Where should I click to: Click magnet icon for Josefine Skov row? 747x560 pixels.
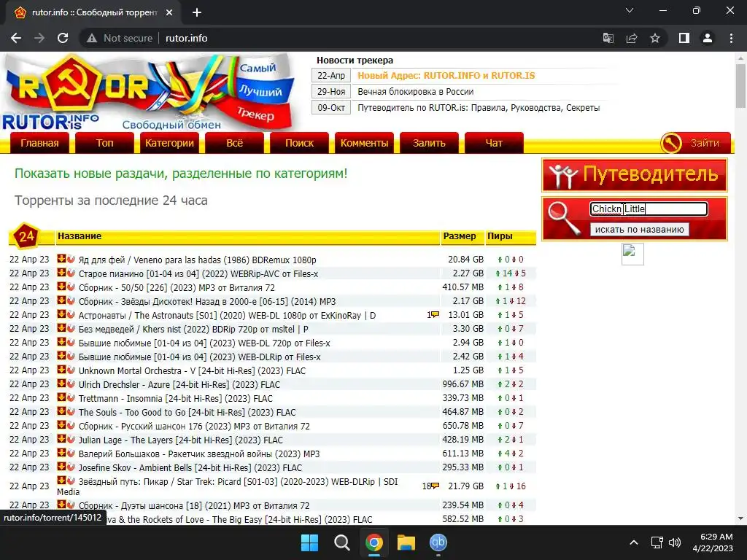tap(71, 466)
